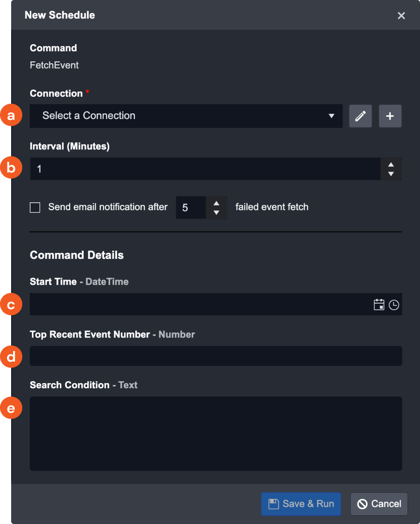The image size is (420, 524).
Task: Open the clock time picker icon
Action: point(394,305)
